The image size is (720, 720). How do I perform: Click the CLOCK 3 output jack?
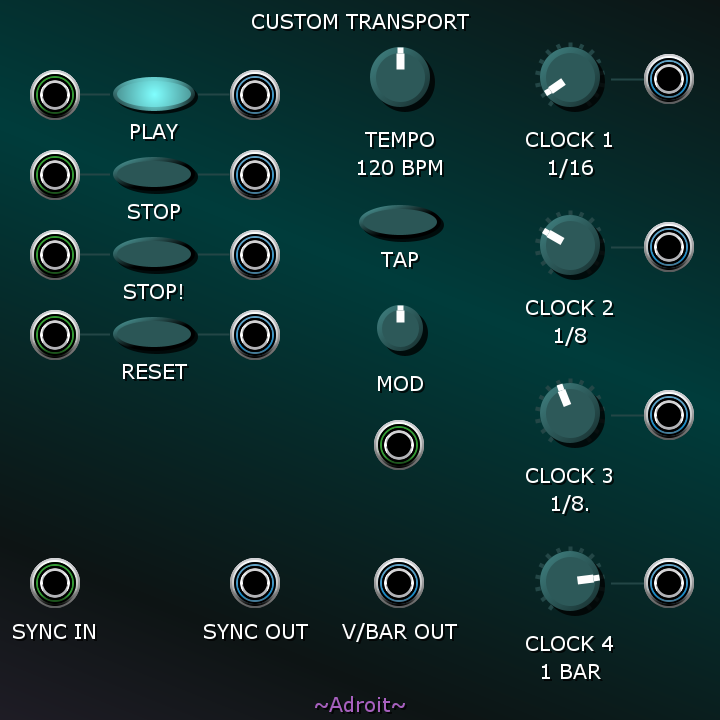[x=669, y=415]
